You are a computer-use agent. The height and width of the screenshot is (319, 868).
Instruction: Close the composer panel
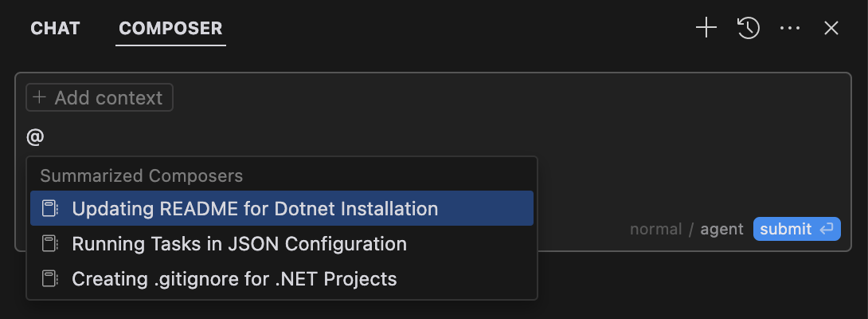pyautogui.click(x=831, y=28)
